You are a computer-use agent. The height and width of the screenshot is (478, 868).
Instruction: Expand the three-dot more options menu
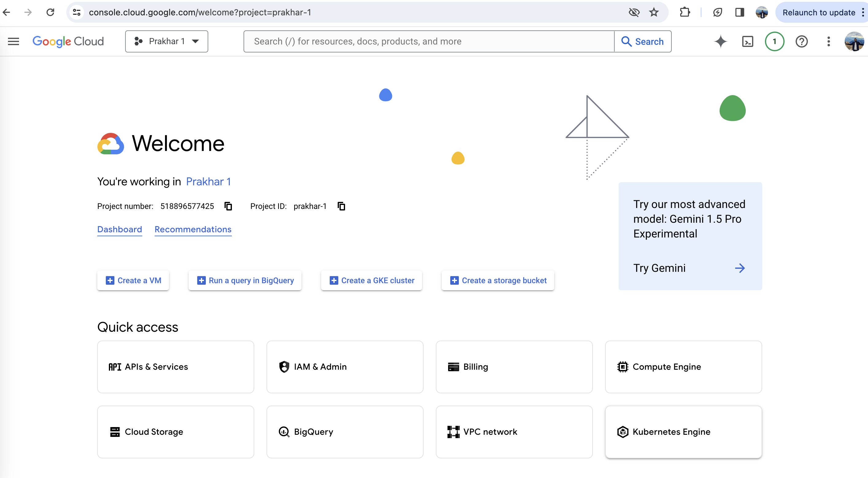(828, 40)
